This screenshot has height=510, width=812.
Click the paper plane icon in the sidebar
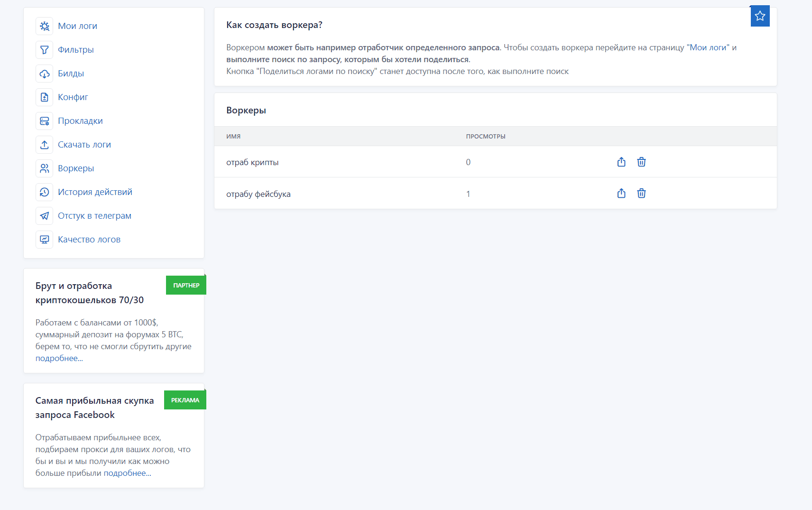[45, 216]
